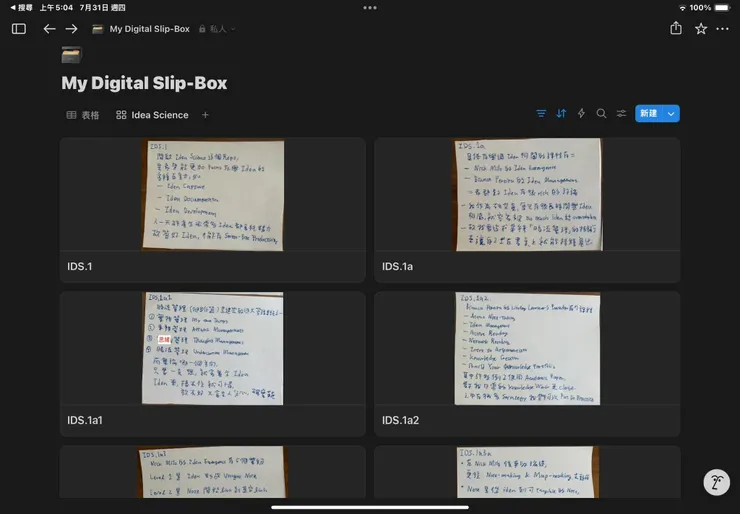740x514 pixels.
Task: Open the IDS.1a2 card thumbnail
Action: pos(527,348)
